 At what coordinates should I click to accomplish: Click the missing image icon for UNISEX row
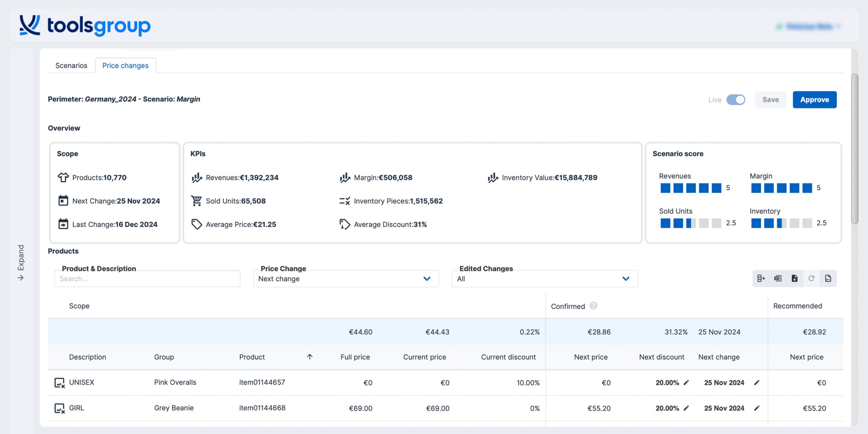click(x=60, y=383)
